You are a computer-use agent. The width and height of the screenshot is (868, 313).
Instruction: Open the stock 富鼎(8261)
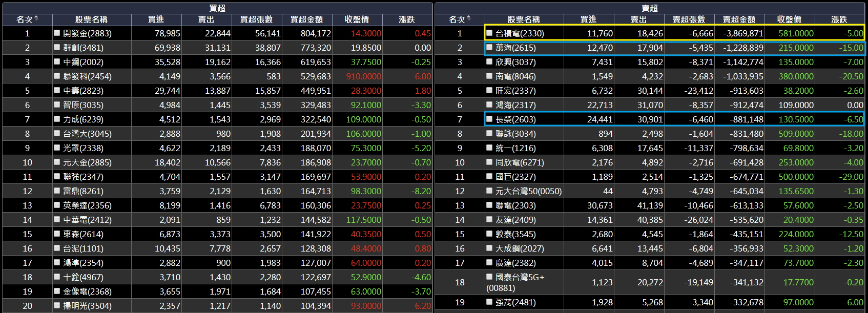83,191
